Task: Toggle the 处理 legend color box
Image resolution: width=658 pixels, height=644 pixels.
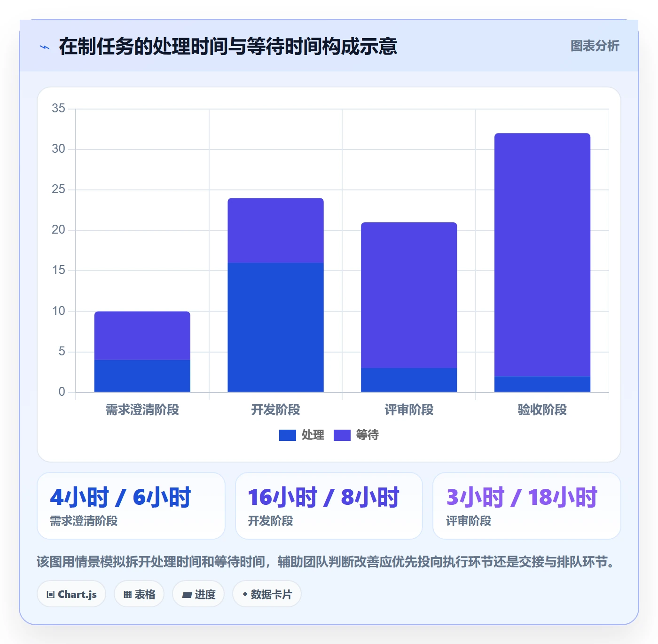Action: tap(288, 435)
